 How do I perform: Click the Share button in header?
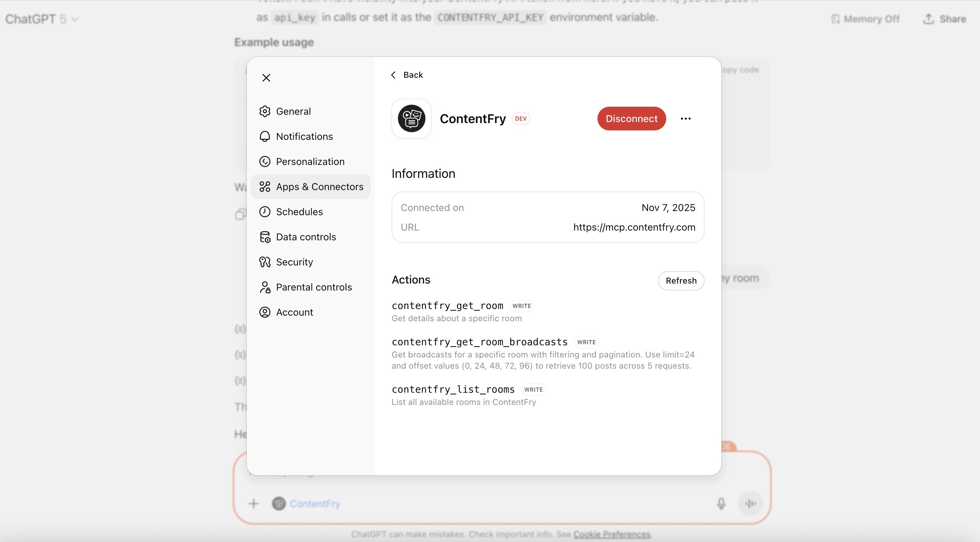(x=945, y=19)
